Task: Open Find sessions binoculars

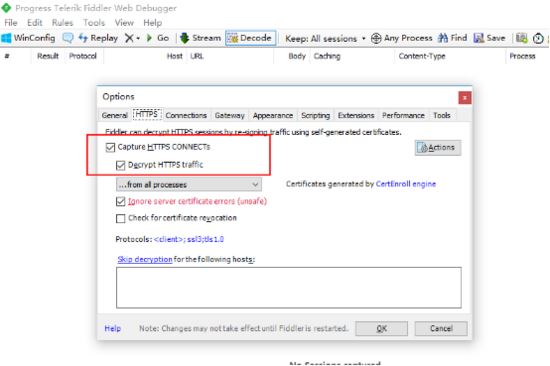Action: pos(453,38)
